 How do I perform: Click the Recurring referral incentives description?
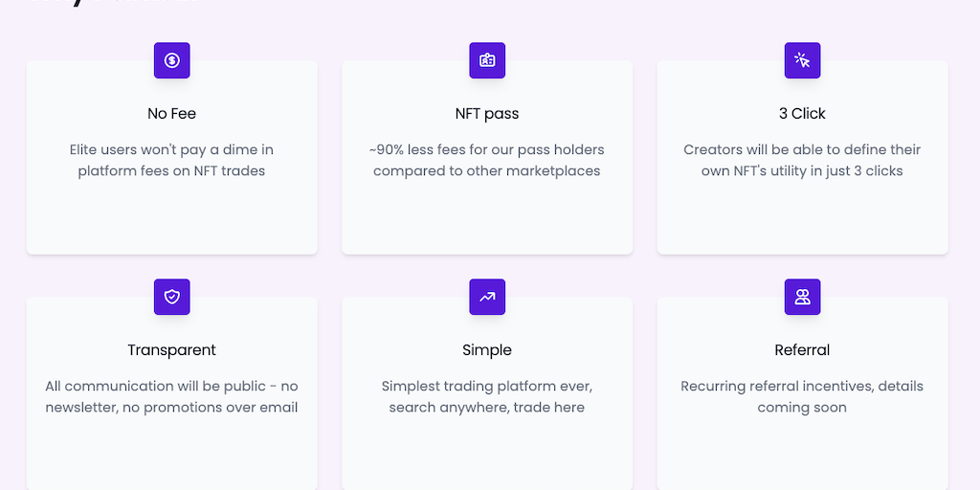pyautogui.click(x=802, y=397)
